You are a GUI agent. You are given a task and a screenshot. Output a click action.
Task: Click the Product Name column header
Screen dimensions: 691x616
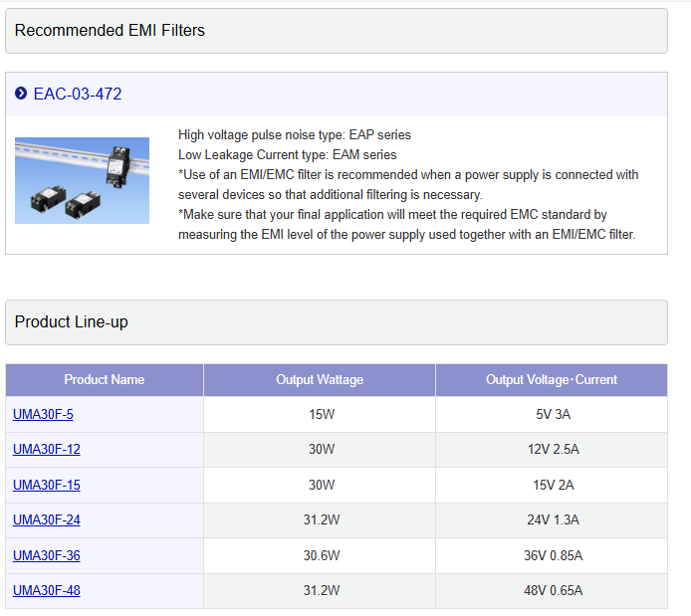pos(105,380)
